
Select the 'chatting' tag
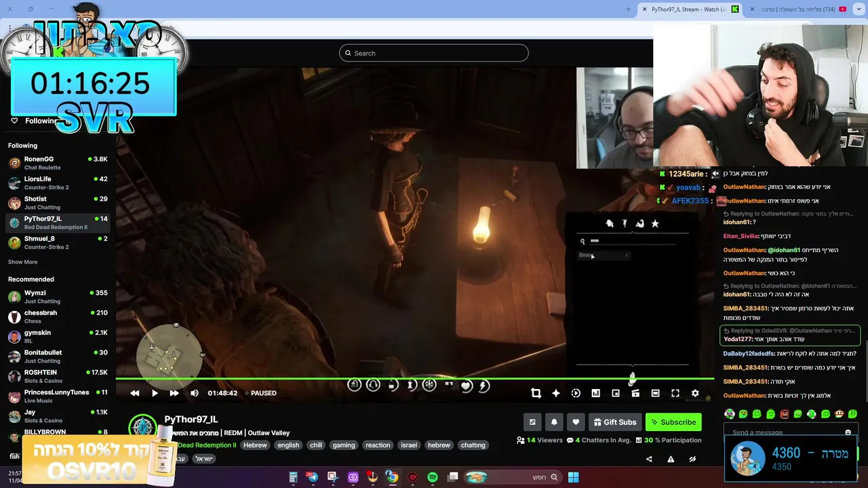[473, 445]
